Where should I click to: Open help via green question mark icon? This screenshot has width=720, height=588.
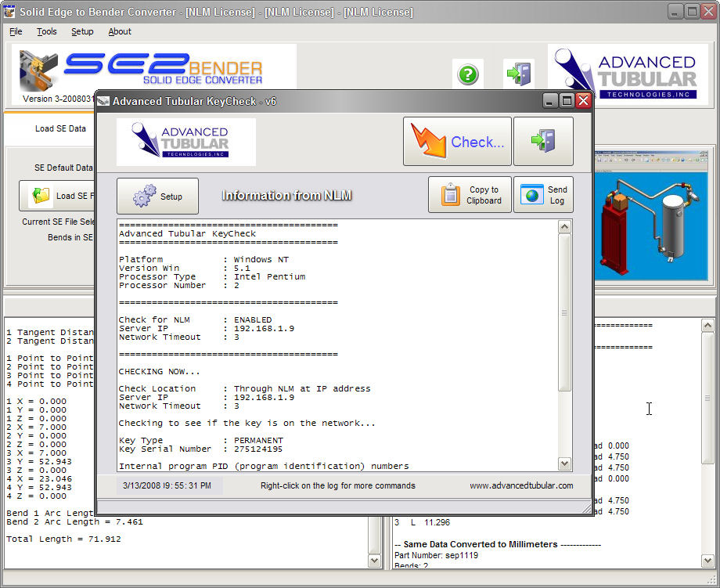(x=467, y=75)
